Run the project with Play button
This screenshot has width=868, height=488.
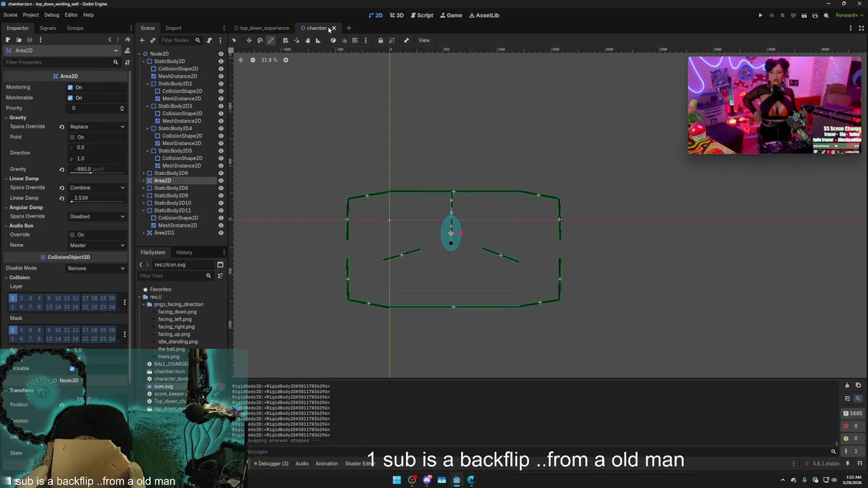point(760,15)
